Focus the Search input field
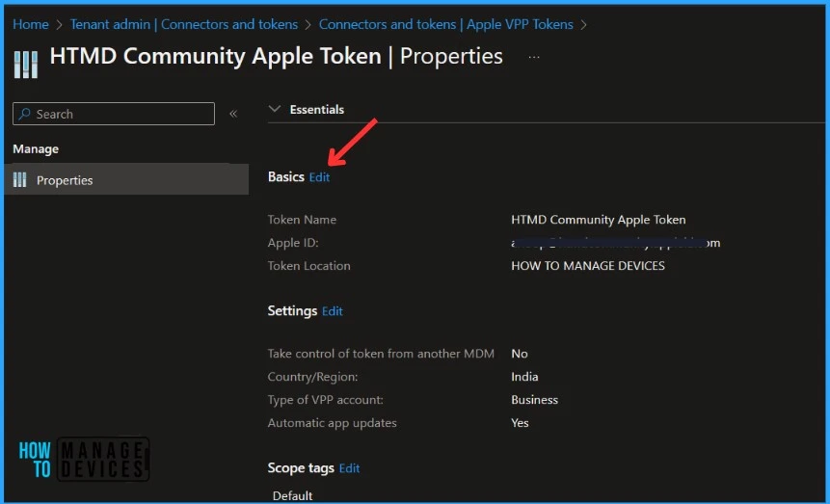 pyautogui.click(x=114, y=114)
